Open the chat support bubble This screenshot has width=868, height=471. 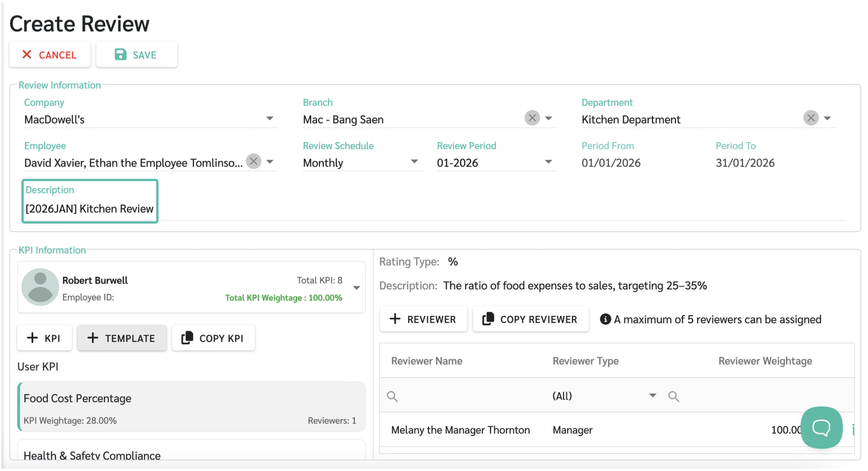(821, 427)
